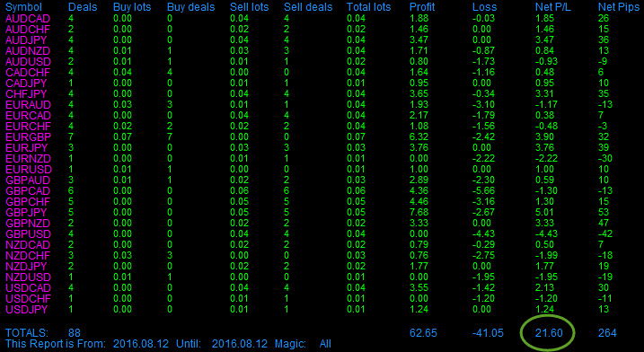Click the Sell deals column header

coord(308,7)
